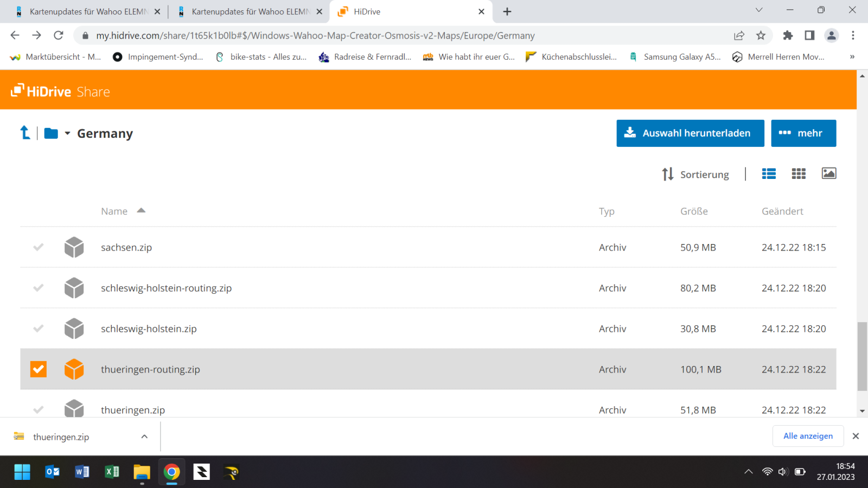
Task: Open the Sortierung sorting options
Action: pos(695,174)
